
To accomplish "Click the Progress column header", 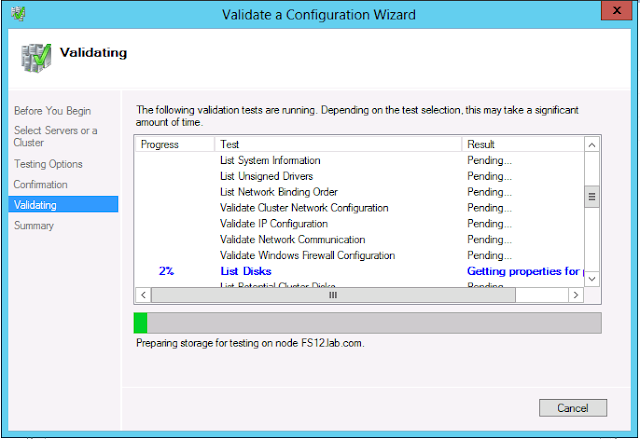I will 175,144.
